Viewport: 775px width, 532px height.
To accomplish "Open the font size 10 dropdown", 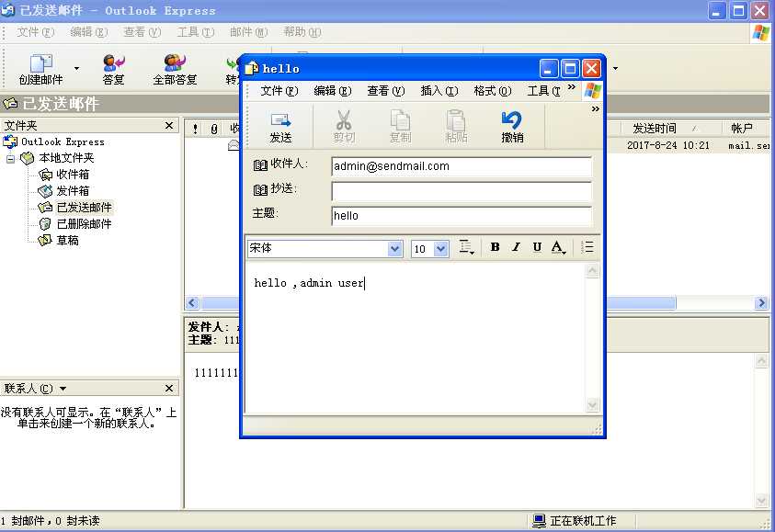I will click(x=441, y=248).
